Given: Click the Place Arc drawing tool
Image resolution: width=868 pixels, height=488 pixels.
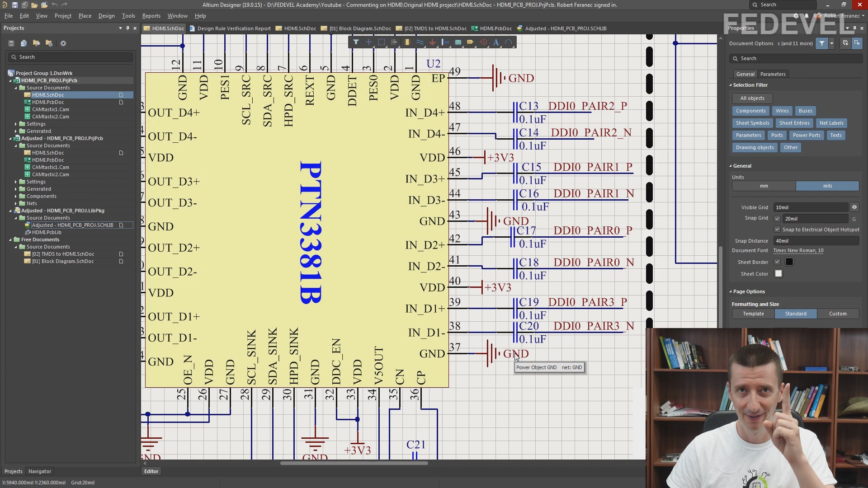Looking at the screenshot, I should pyautogui.click(x=509, y=42).
